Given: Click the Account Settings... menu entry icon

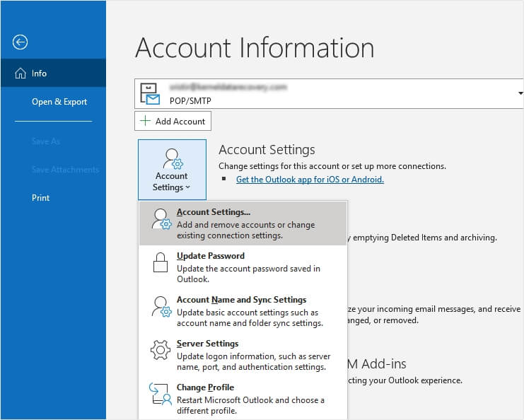Looking at the screenshot, I should 162,219.
